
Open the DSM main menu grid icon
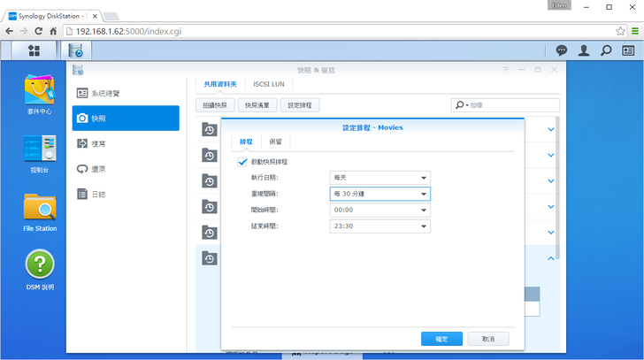click(x=34, y=50)
